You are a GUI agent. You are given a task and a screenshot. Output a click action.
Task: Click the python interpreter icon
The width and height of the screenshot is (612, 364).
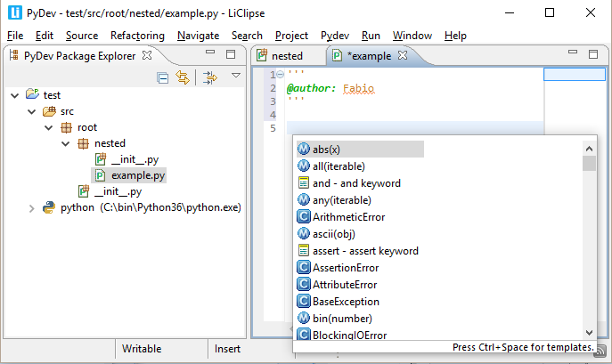point(49,207)
